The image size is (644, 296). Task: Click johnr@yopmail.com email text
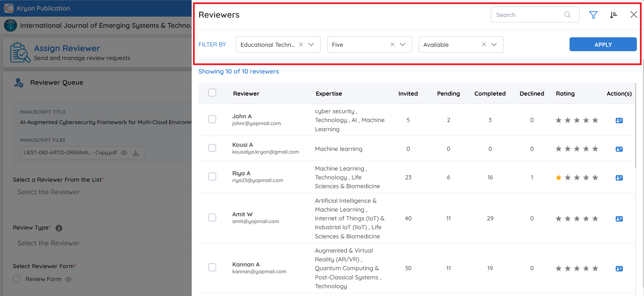256,123
